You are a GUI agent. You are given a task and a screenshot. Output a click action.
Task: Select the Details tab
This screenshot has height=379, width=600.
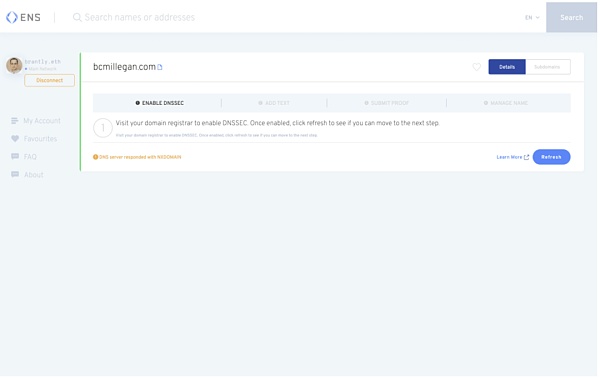(x=507, y=67)
